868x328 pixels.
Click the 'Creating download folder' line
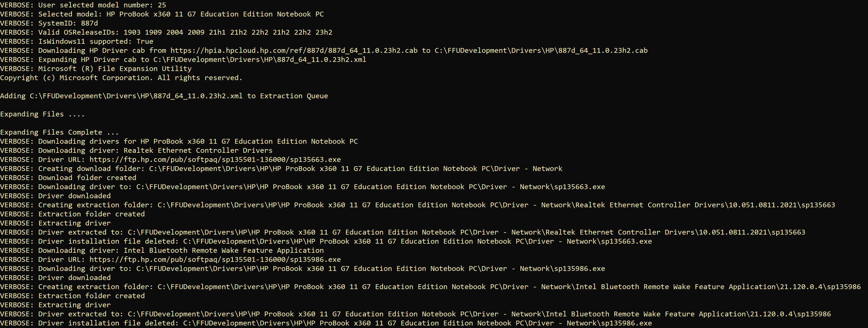[281, 169]
